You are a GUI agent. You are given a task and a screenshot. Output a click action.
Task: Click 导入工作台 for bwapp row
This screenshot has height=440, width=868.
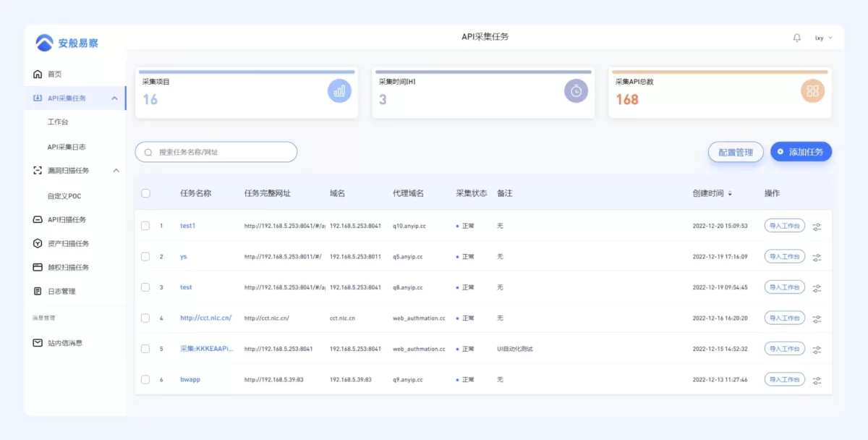click(785, 379)
